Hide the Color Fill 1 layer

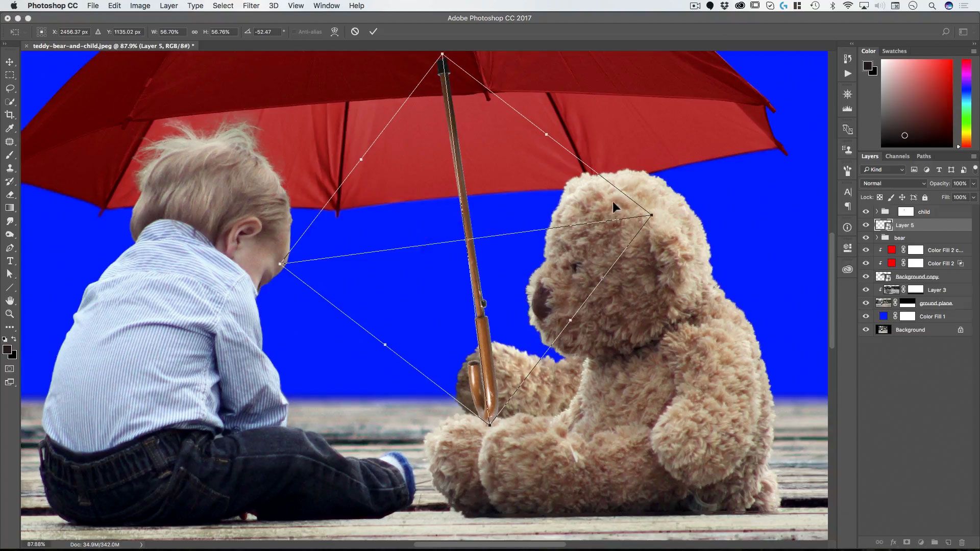pyautogui.click(x=866, y=316)
